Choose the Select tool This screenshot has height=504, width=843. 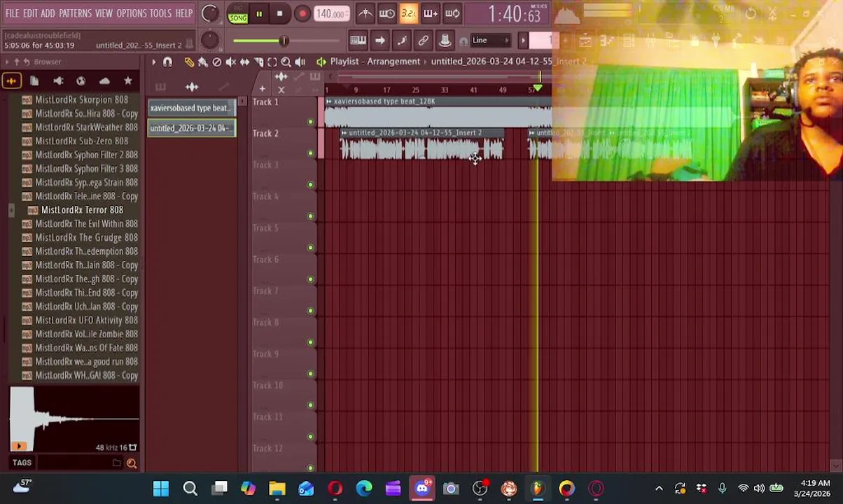click(272, 62)
